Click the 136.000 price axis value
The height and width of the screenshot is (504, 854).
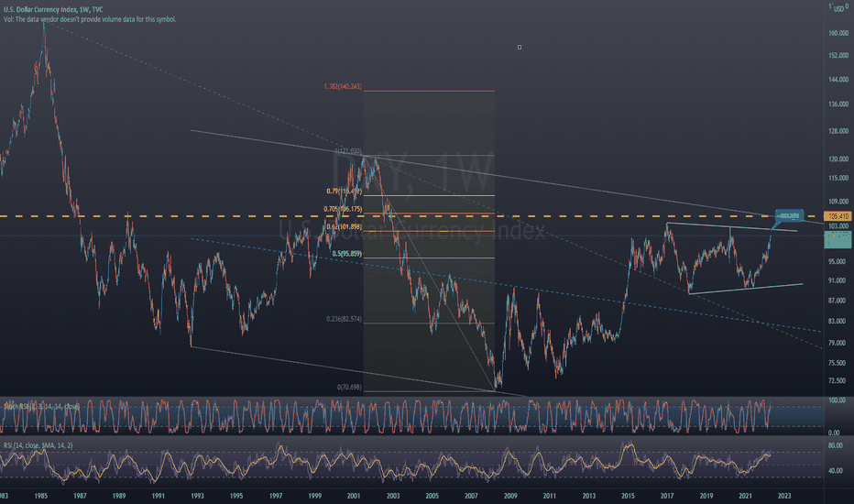point(838,104)
